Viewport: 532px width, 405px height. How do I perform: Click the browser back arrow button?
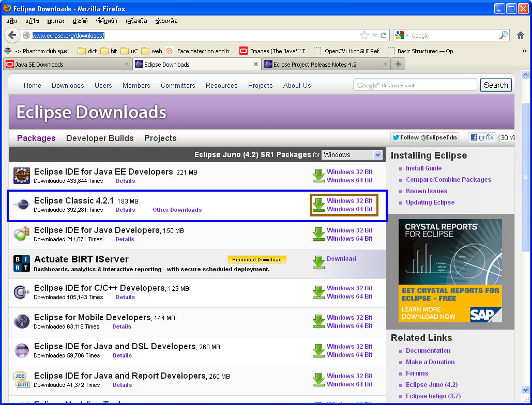coord(12,35)
